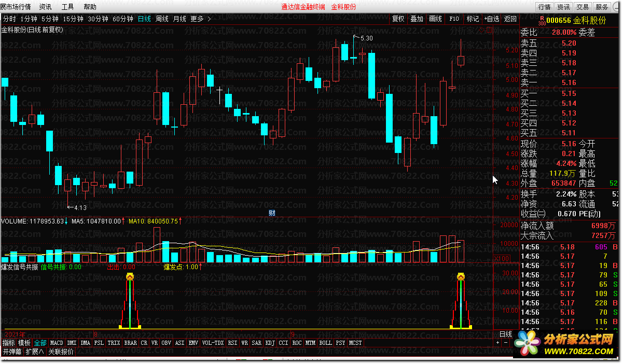The image size is (623, 364).
Task: Click the 复权 button in chart toolbar
Action: pos(398,19)
